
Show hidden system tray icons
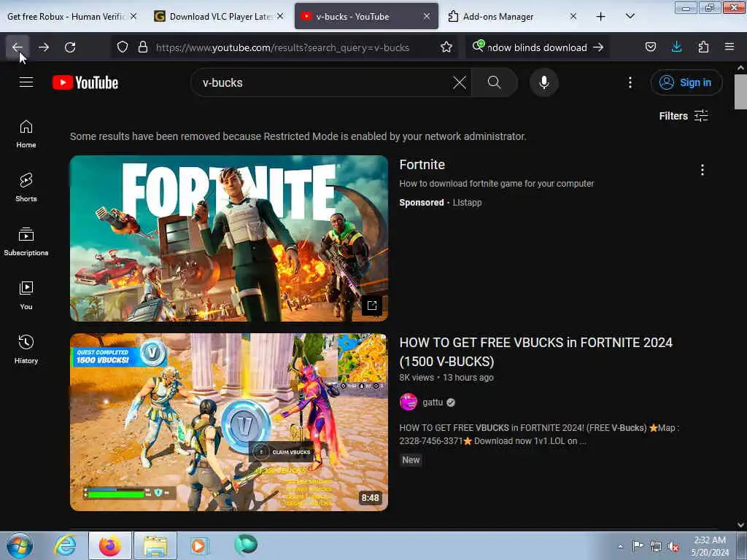click(620, 546)
